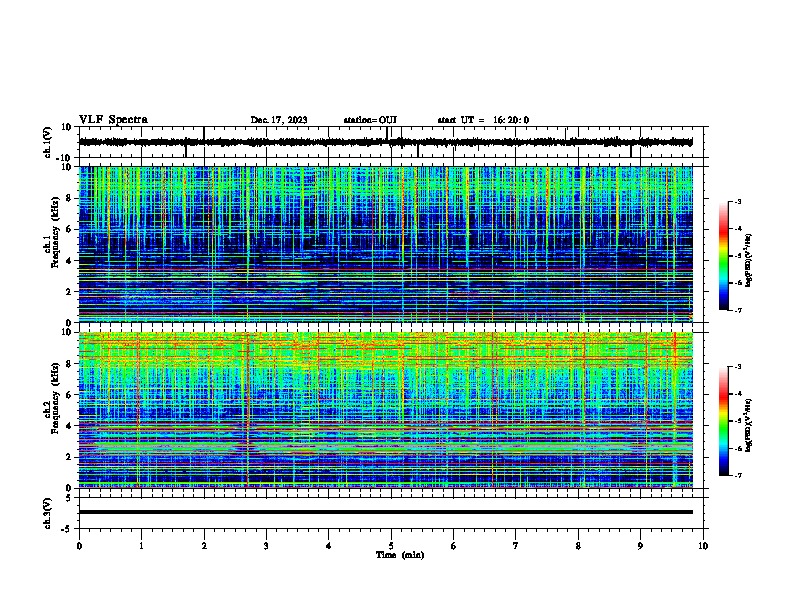The height and width of the screenshot is (612, 792).
Task: Click the "-10" tick on ch.1(V) axis
Action: (x=64, y=158)
